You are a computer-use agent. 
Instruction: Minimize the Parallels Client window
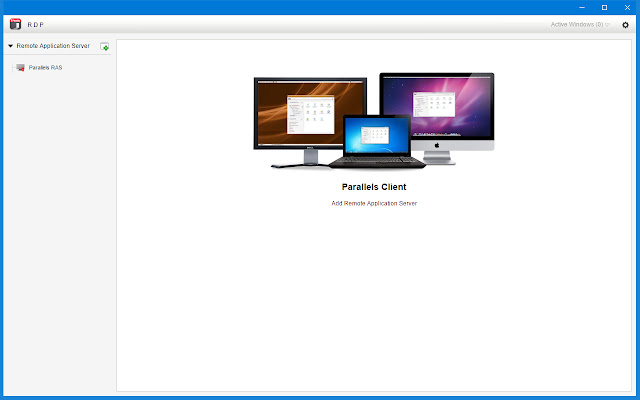click(582, 7)
